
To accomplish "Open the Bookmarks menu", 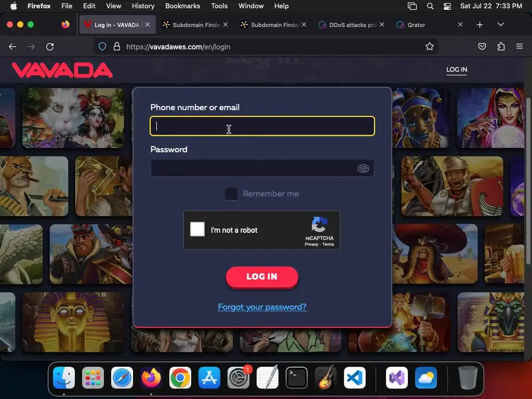I will click(182, 6).
